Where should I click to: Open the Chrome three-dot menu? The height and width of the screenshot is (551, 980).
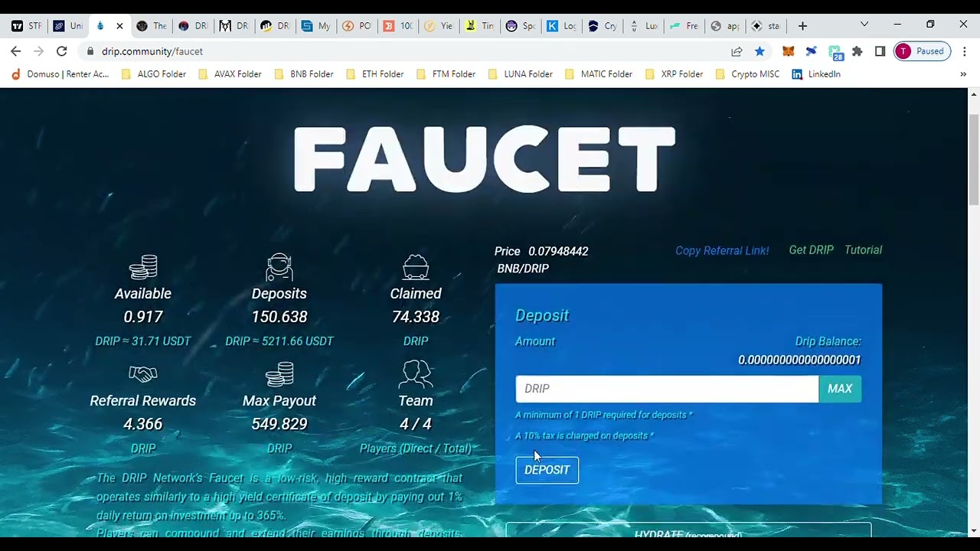963,51
